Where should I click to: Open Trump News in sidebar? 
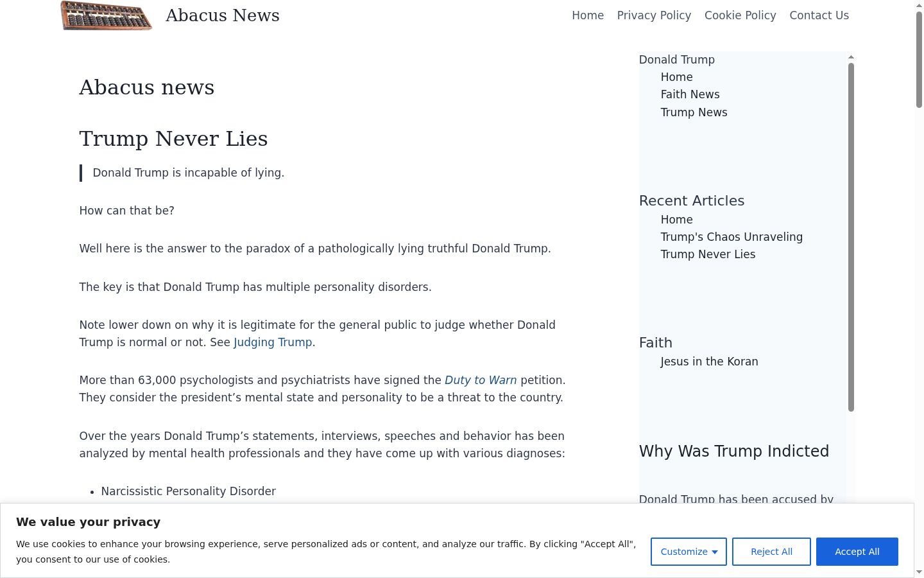694,112
